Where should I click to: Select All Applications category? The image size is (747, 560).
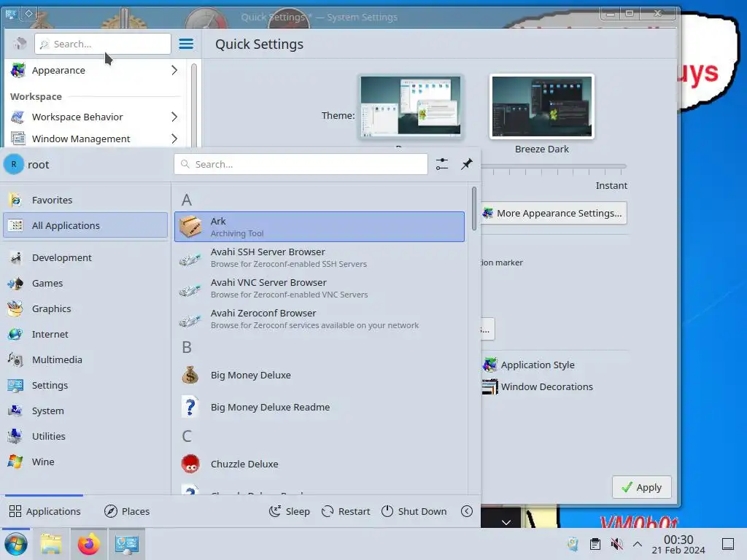pos(85,225)
